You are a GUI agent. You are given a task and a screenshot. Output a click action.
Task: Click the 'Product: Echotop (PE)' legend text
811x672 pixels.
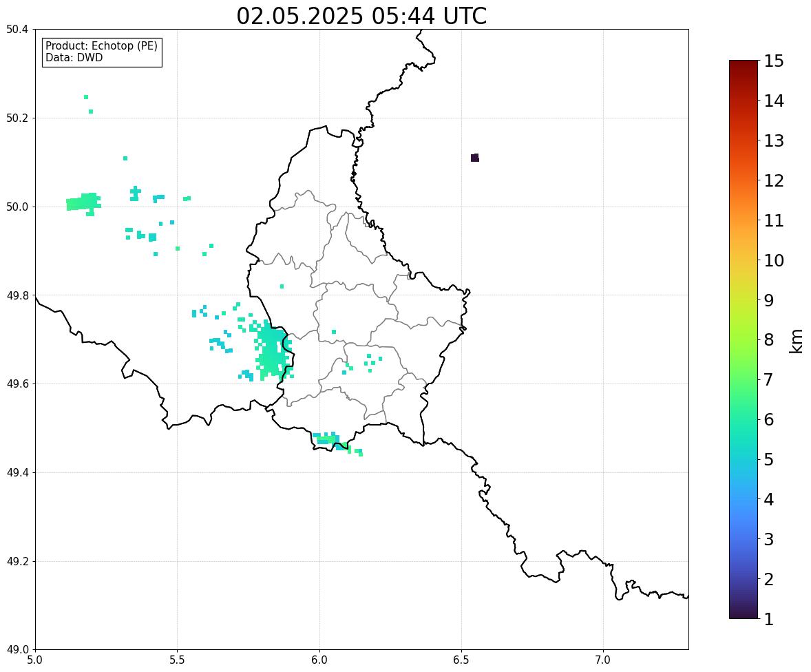[101, 45]
